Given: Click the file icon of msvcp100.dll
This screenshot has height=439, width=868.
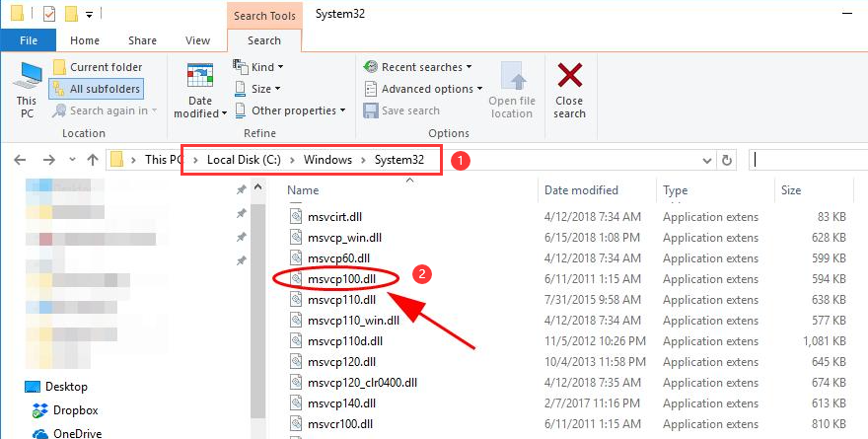Looking at the screenshot, I should (297, 279).
